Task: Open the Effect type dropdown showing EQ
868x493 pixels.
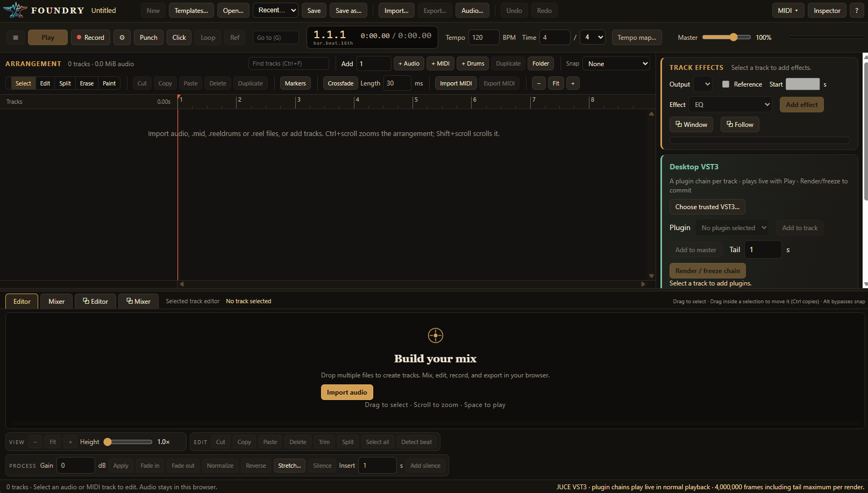Action: [731, 105]
